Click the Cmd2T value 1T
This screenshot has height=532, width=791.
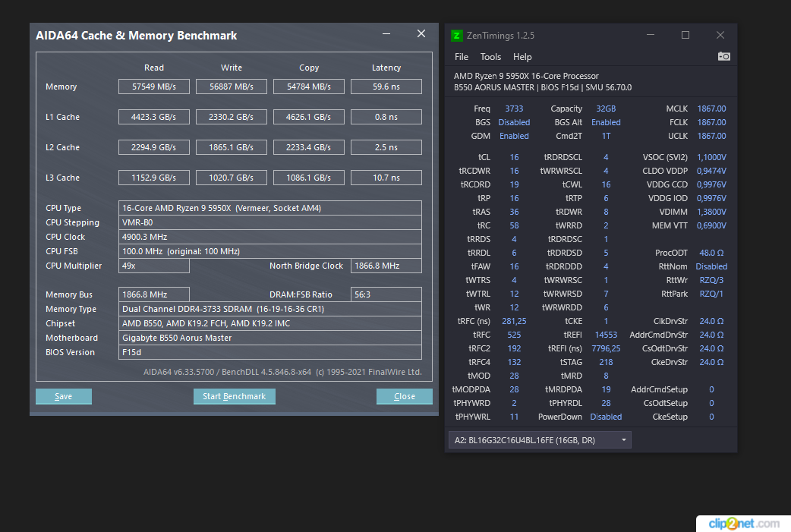point(606,136)
